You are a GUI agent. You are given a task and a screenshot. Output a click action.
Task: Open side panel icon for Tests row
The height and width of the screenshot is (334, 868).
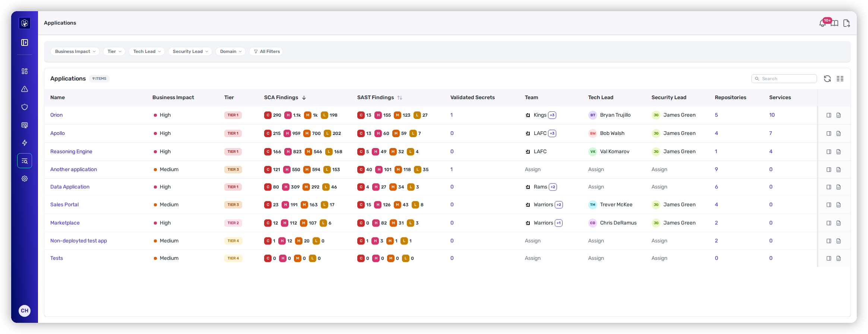(829, 258)
